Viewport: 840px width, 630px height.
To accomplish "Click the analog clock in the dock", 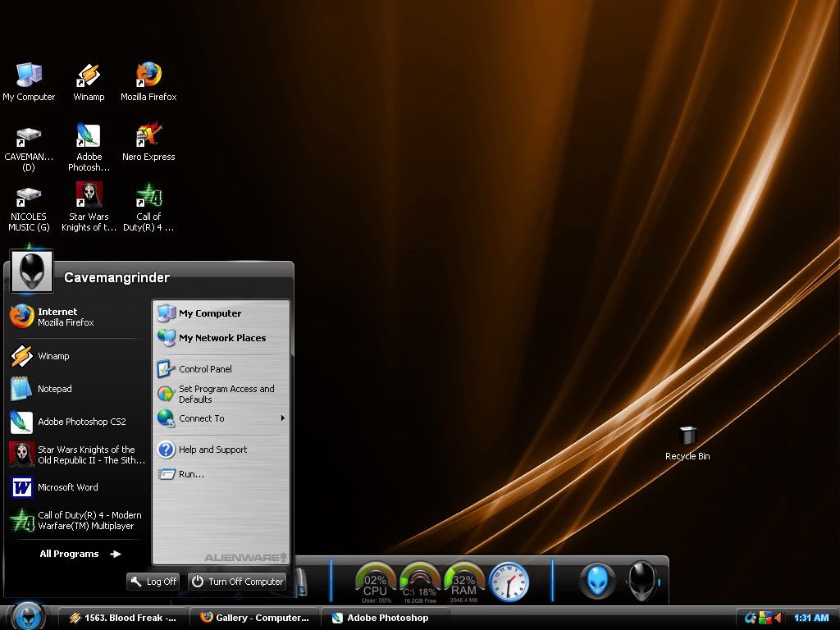I will pyautogui.click(x=509, y=582).
